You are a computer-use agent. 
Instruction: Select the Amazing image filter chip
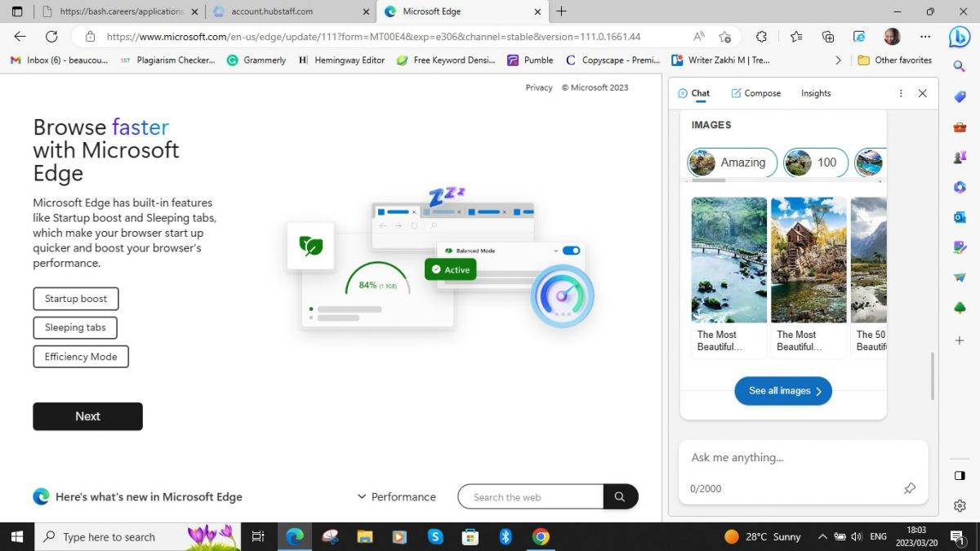(x=732, y=162)
